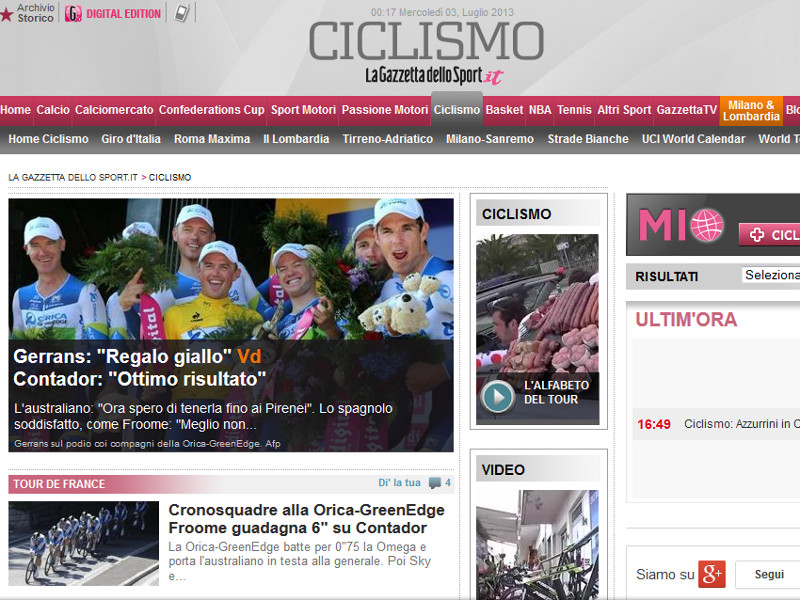Open the comments bubble icon in Tour de France bar
Screen dimensions: 800x600
point(435,483)
